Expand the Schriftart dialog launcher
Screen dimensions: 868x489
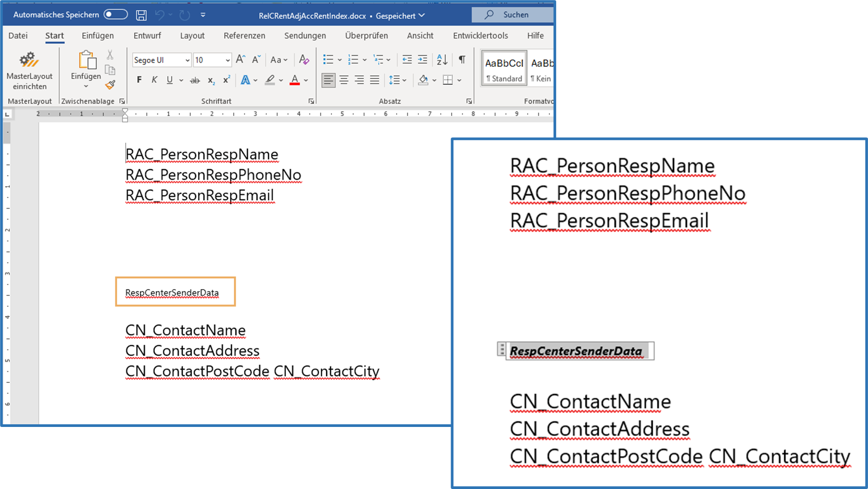[311, 101]
